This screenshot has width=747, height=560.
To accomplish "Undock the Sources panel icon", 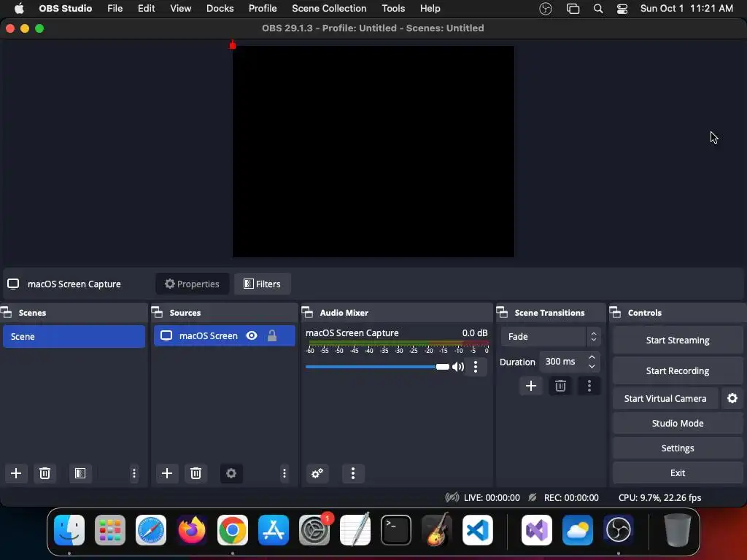I will (158, 312).
